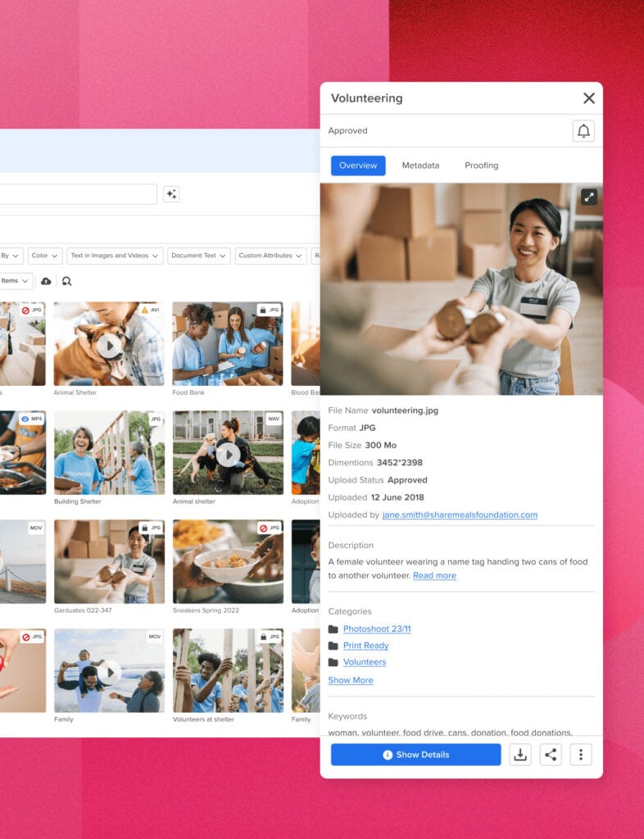Expand Text in Images and Videos filter
The width and height of the screenshot is (644, 839).
(115, 256)
